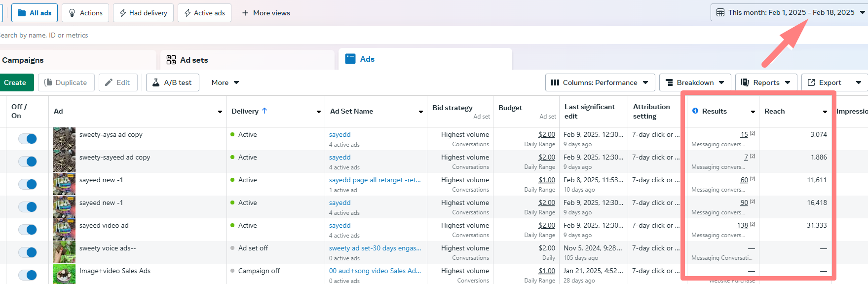Click the green Create button
This screenshot has width=868, height=284.
click(x=15, y=82)
